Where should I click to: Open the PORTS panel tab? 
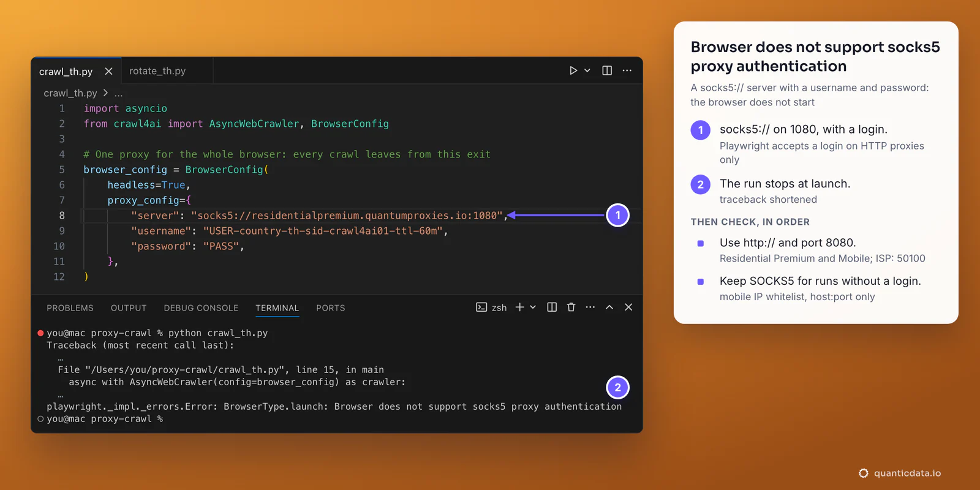[x=331, y=308]
